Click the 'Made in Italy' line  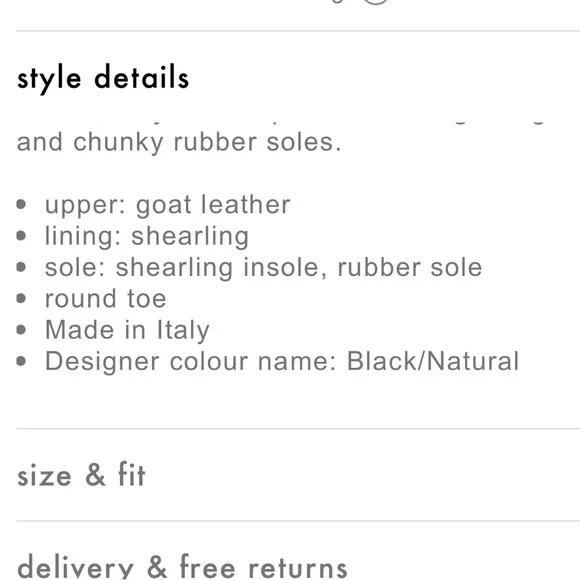pos(127,330)
